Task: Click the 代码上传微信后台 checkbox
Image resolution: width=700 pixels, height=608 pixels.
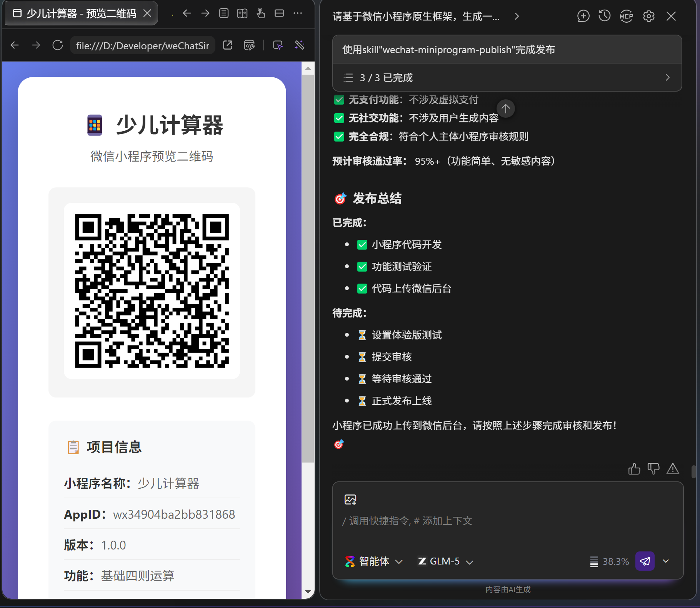Action: click(x=362, y=289)
